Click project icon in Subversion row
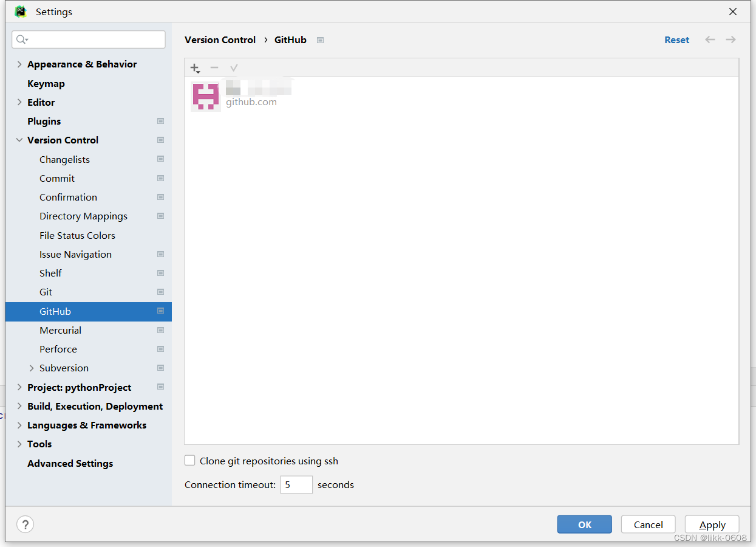The image size is (756, 547). [x=160, y=368]
